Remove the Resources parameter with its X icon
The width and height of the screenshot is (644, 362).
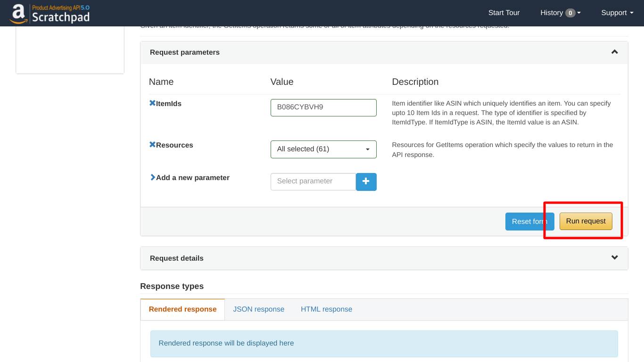(152, 144)
